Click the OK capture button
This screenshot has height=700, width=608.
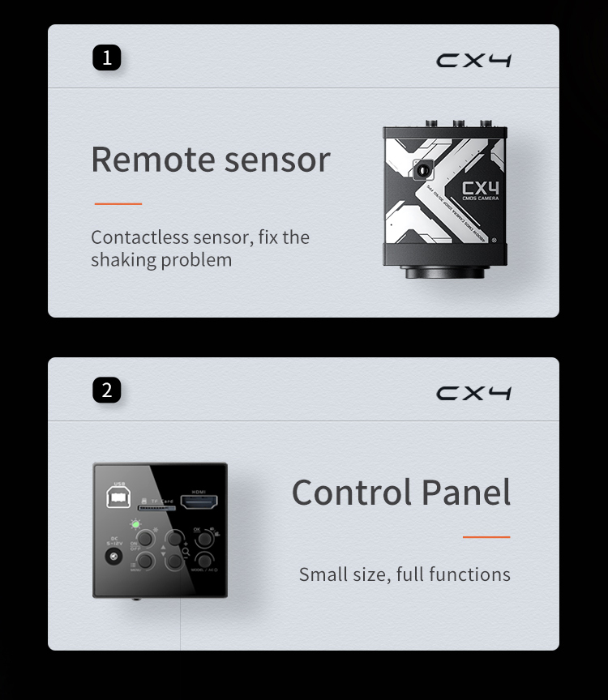204,539
